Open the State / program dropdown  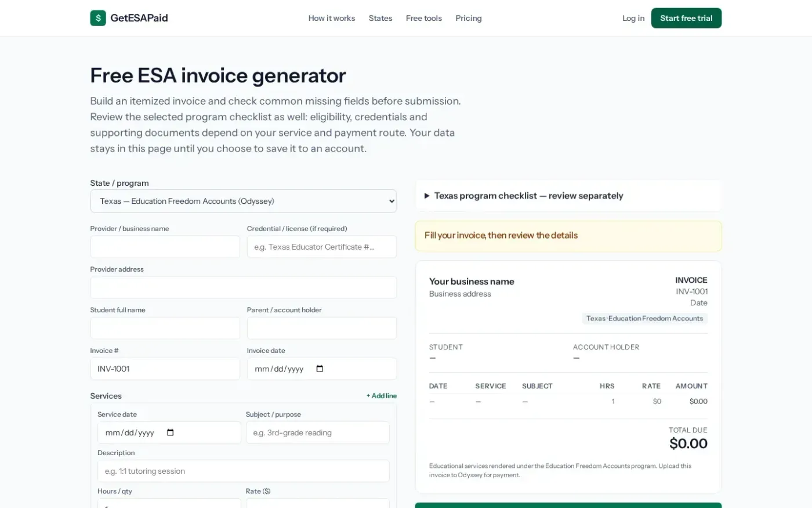[244, 201]
